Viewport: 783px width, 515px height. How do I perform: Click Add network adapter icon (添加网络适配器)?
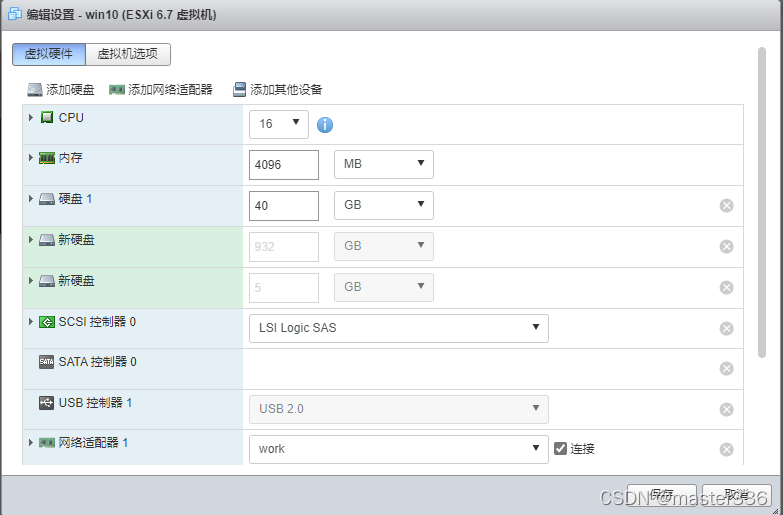tap(117, 89)
